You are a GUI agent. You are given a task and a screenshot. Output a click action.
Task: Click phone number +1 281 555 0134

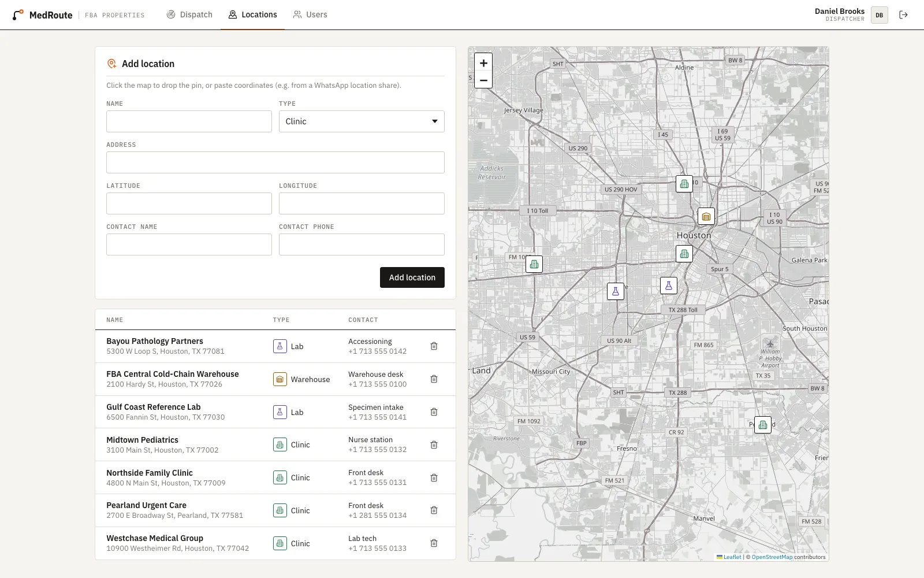point(378,516)
